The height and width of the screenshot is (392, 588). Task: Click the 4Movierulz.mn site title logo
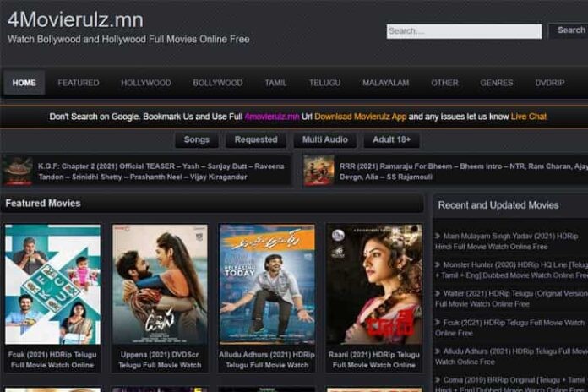[x=75, y=19]
